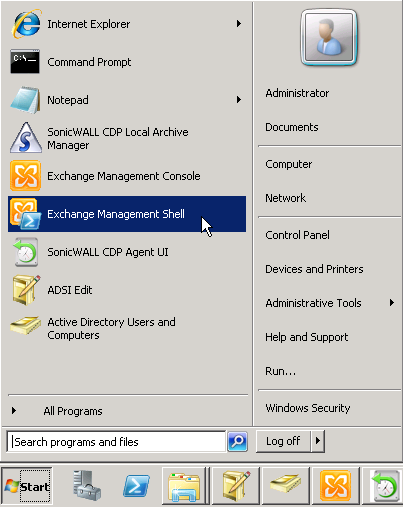Open SonicWALL CDP Local Archive Manager
403x507 pixels.
coord(127,138)
